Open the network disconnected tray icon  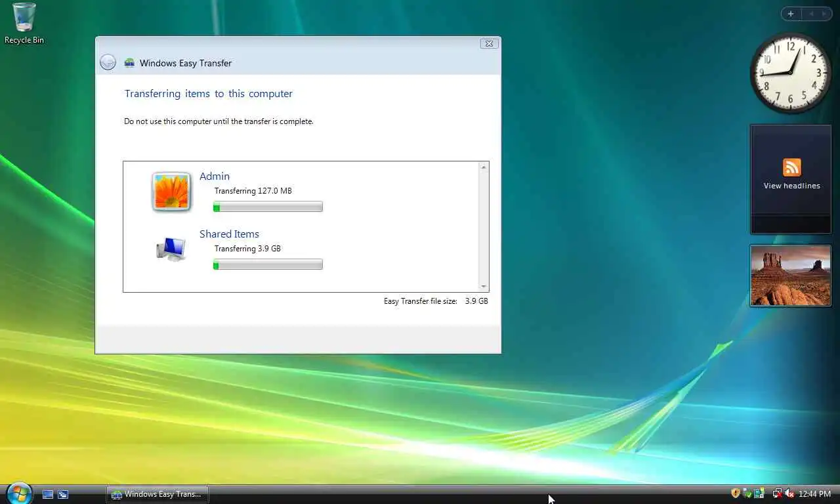[x=777, y=493]
